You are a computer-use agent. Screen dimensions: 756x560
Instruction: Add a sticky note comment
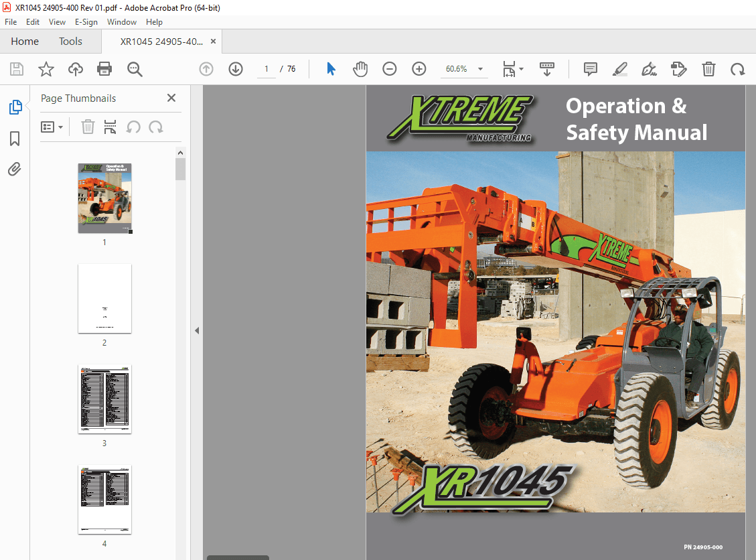coord(590,69)
